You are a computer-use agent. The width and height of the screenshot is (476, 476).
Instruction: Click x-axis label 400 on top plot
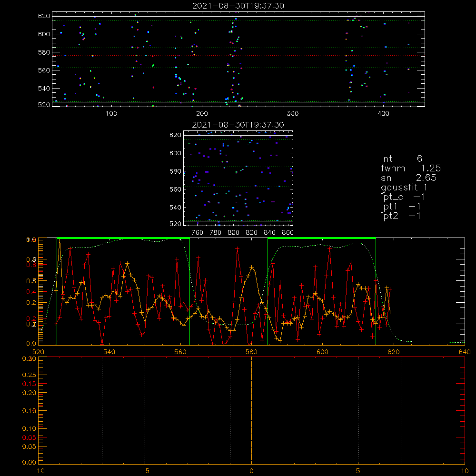pyautogui.click(x=383, y=114)
